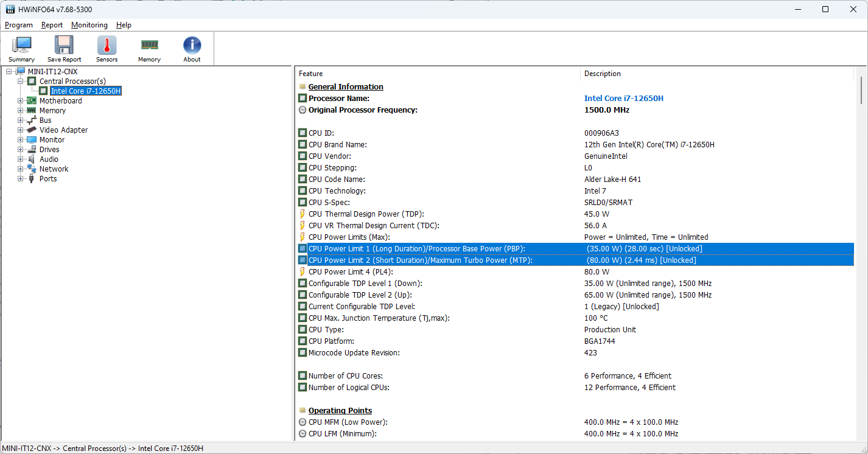
Task: Click the Video Adapter card icon
Action: tap(32, 130)
